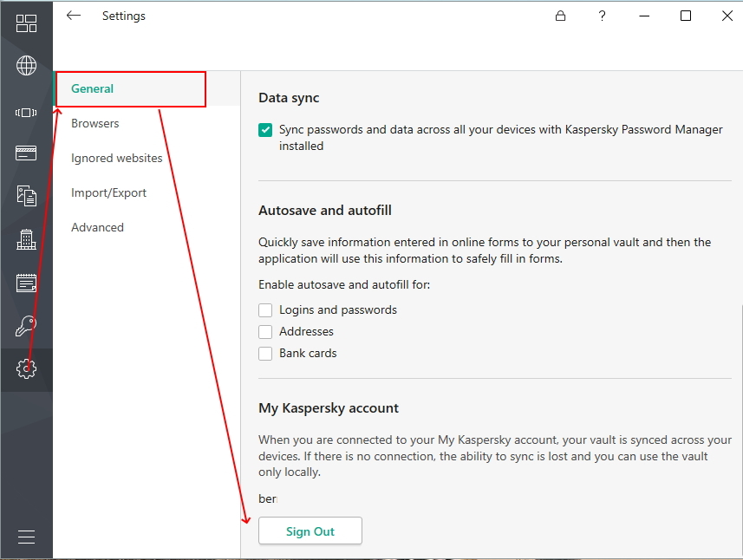This screenshot has width=743, height=560.
Task: Open the All Entries dashboard icon
Action: tap(26, 23)
